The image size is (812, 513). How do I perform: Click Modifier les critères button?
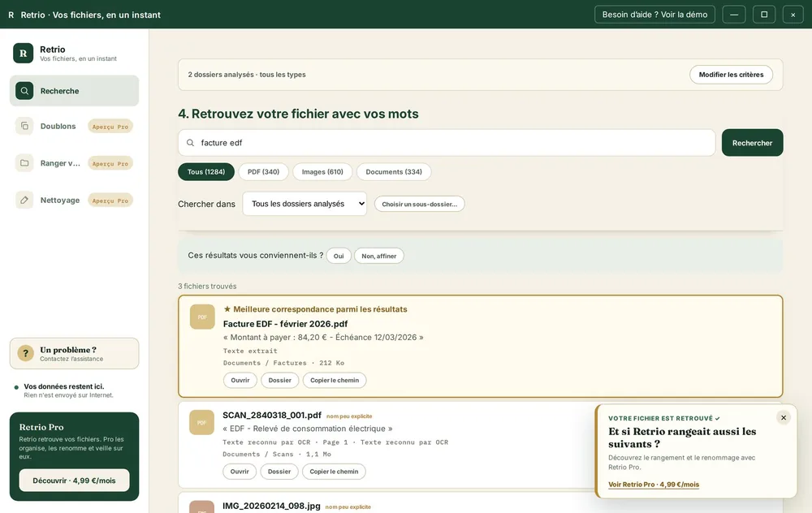tap(731, 75)
